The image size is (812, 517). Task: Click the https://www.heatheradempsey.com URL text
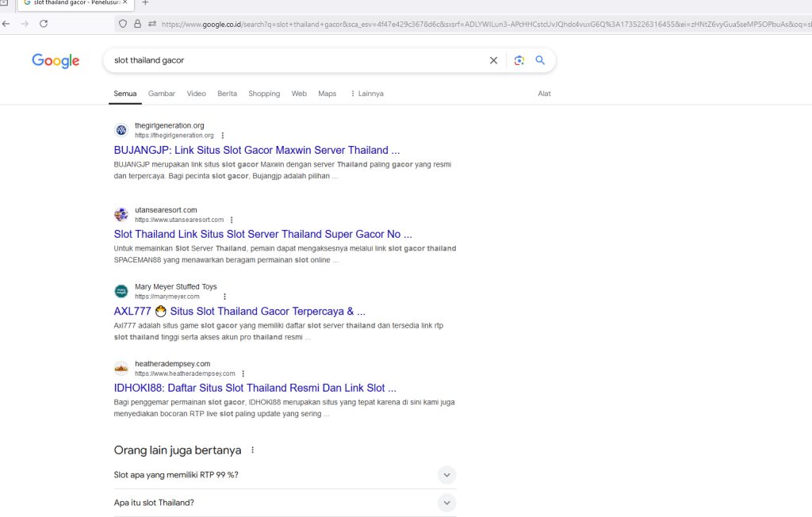pos(185,374)
